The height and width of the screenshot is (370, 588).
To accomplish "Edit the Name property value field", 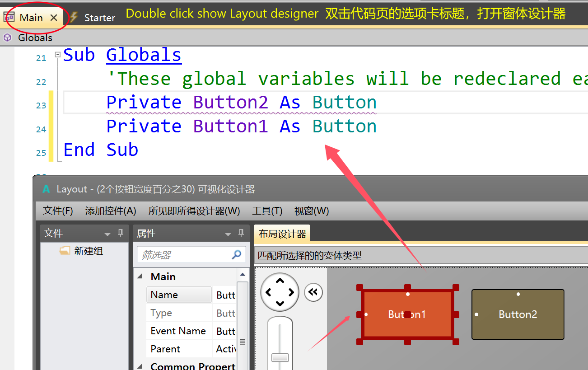I will tap(225, 295).
